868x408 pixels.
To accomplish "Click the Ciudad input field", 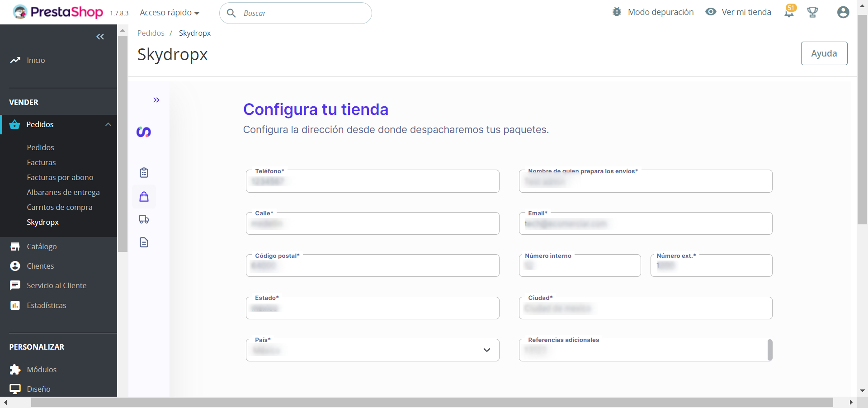I will tap(646, 308).
